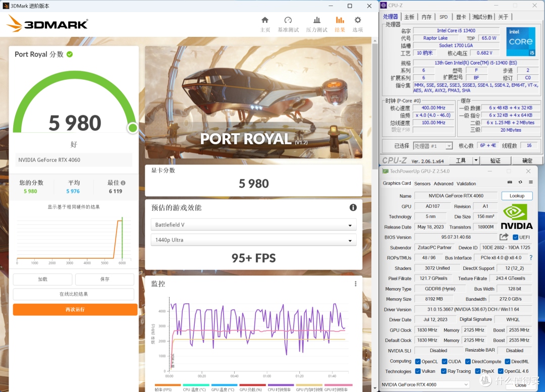
Task: Switch to the GPU-Z Validation tab
Action: [466, 184]
